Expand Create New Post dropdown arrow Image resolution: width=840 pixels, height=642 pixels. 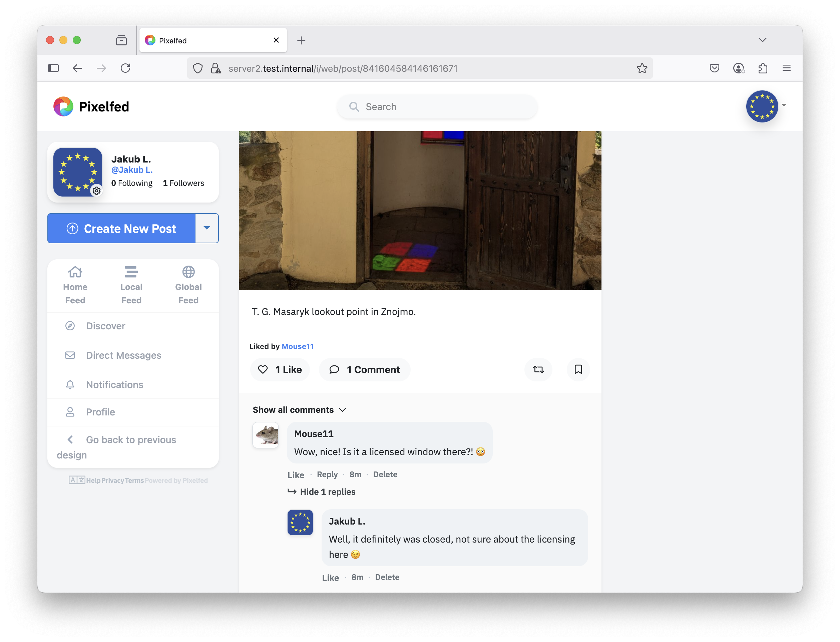pos(206,228)
